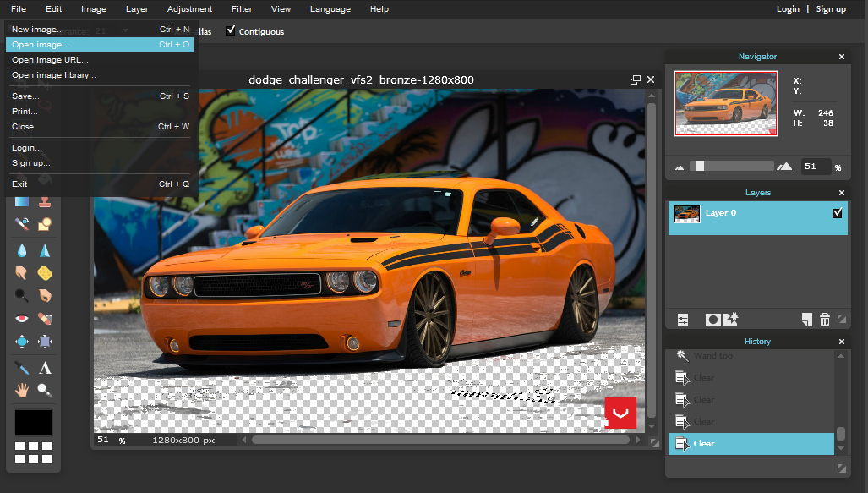The width and height of the screenshot is (868, 493).
Task: Select the Drawing shape tool
Action: point(45,224)
